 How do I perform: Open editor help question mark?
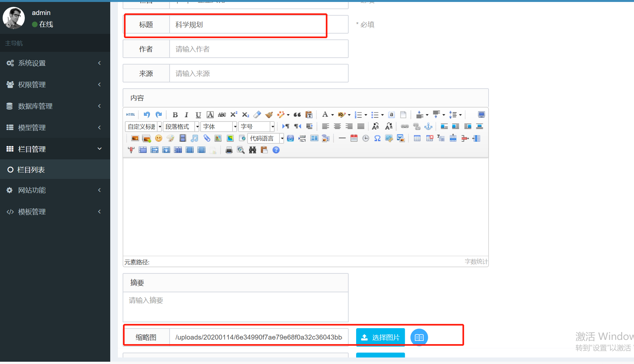tap(276, 150)
